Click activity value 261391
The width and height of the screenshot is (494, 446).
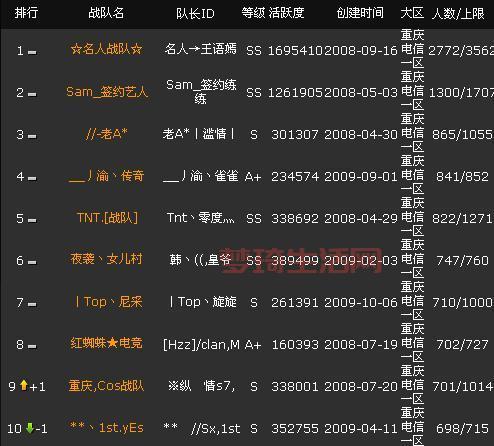coord(295,302)
